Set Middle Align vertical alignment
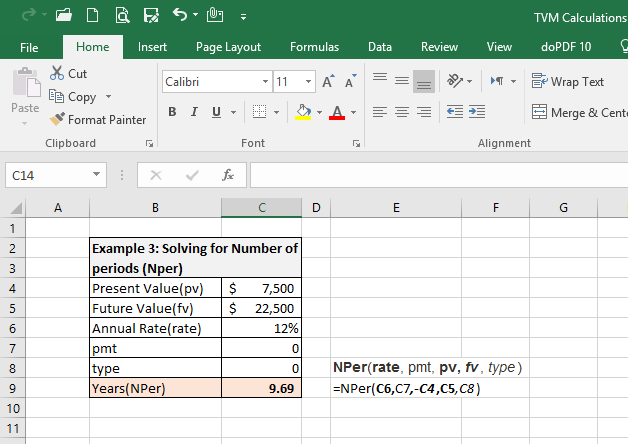628x444 pixels. point(402,81)
